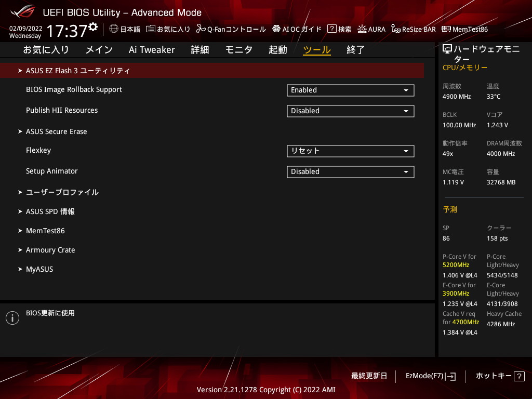
Task: Click the Version 2.21.1278 copyright text
Action: (266, 390)
